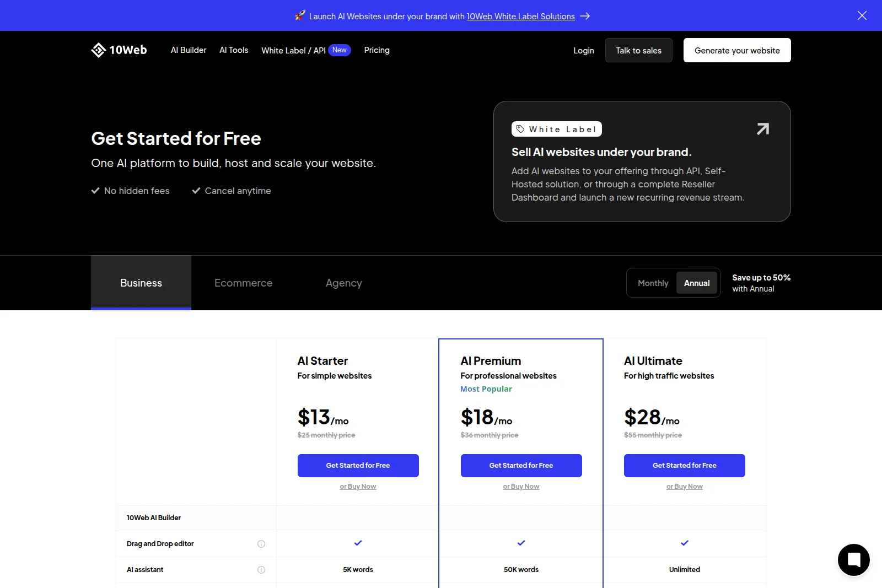Switch to the Agency tab

[x=343, y=283]
